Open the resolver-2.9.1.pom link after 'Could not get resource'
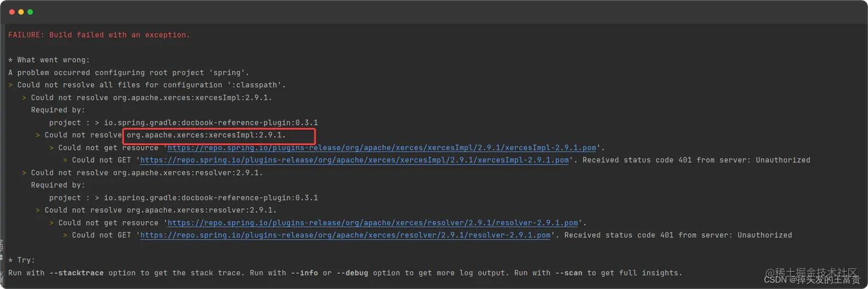 tap(374, 223)
